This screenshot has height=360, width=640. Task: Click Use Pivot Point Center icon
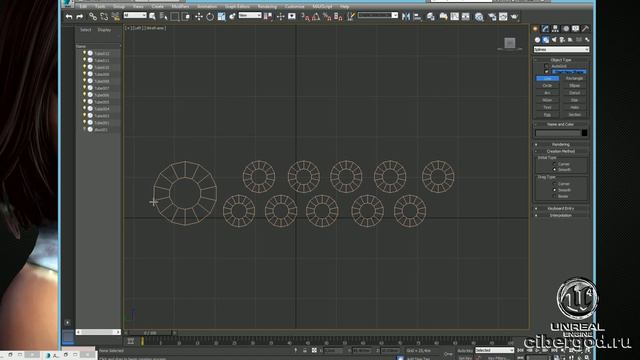point(268,16)
